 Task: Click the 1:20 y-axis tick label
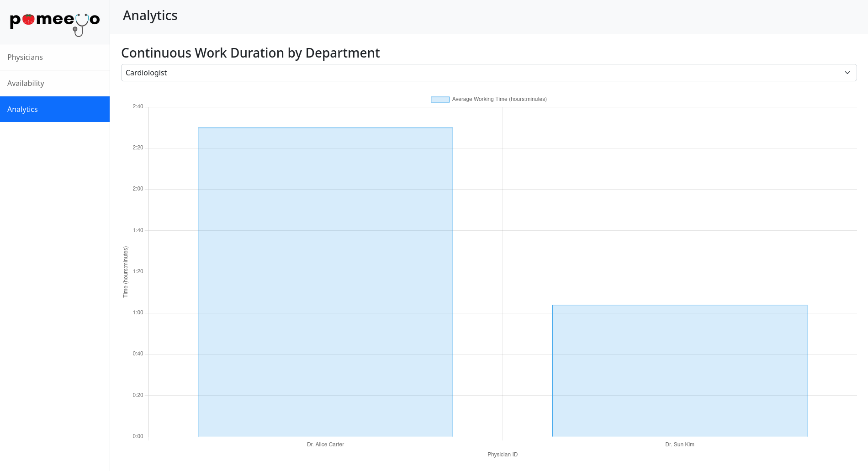138,271
